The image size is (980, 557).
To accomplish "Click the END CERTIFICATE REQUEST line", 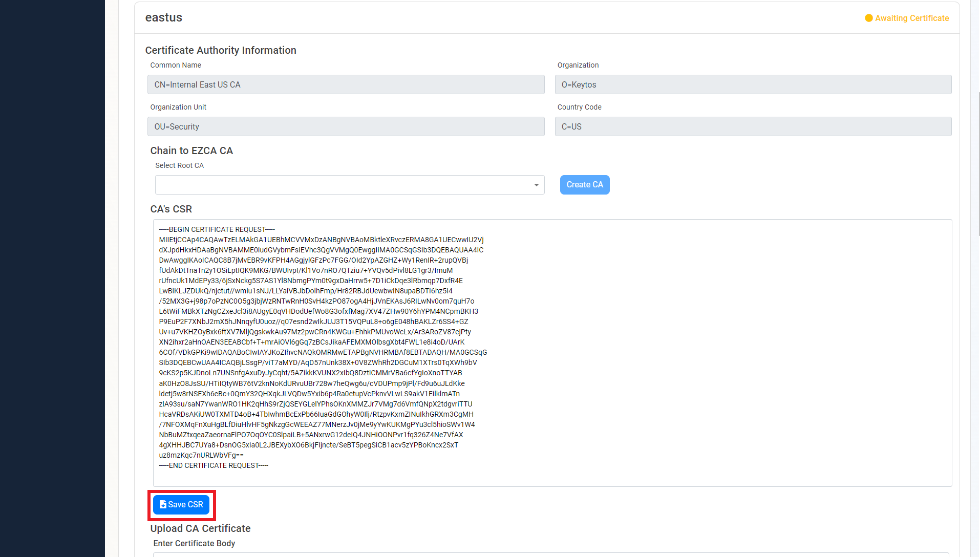I will (x=214, y=465).
